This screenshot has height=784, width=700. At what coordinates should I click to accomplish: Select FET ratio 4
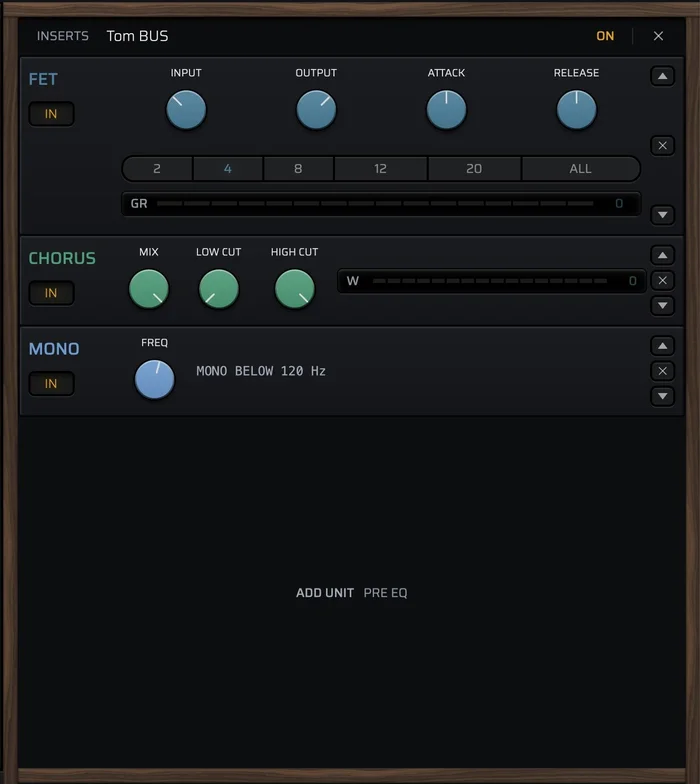click(x=228, y=168)
